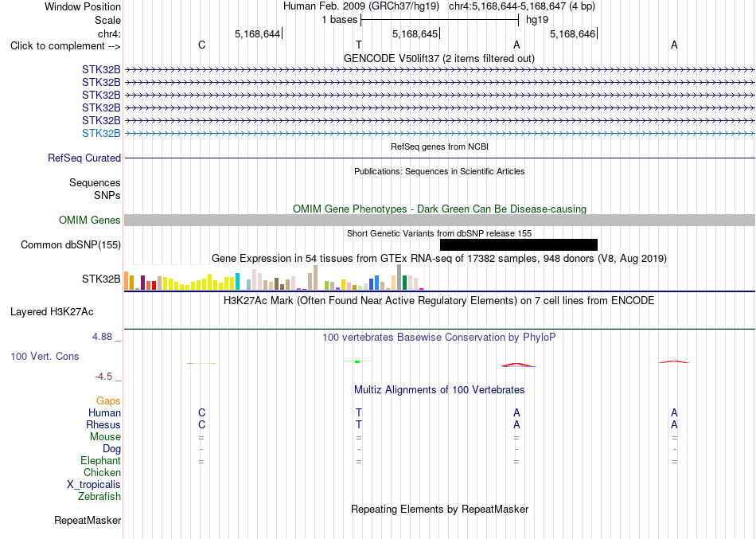
Task: Click 'Publications: Sequences in Scientific Articles' title
Action: tap(439, 171)
